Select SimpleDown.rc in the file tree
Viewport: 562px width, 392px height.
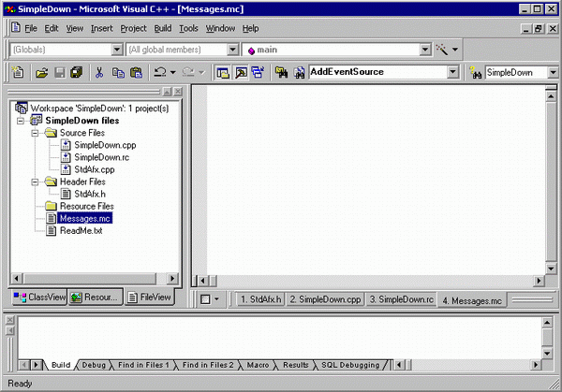pos(102,157)
